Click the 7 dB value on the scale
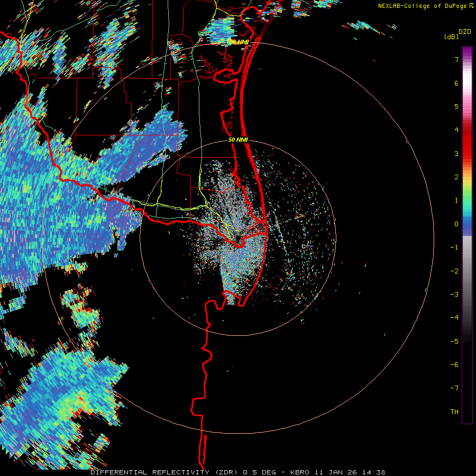 point(456,59)
